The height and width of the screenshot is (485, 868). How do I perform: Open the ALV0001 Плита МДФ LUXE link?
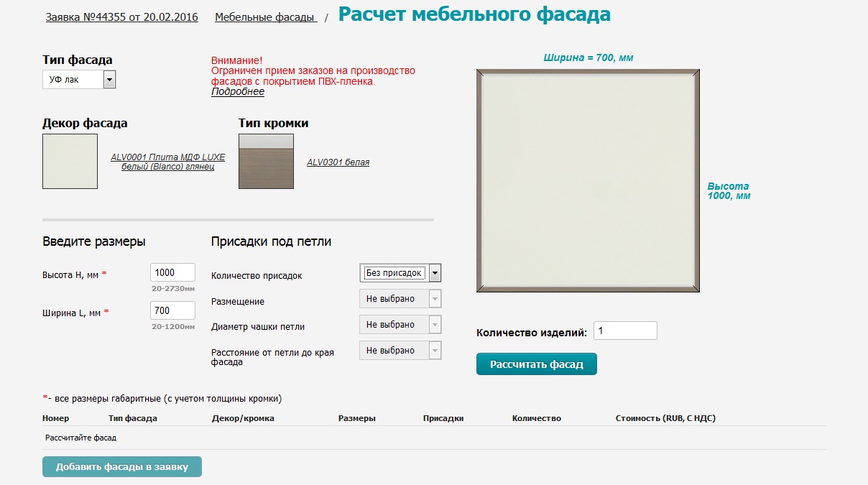coord(167,162)
